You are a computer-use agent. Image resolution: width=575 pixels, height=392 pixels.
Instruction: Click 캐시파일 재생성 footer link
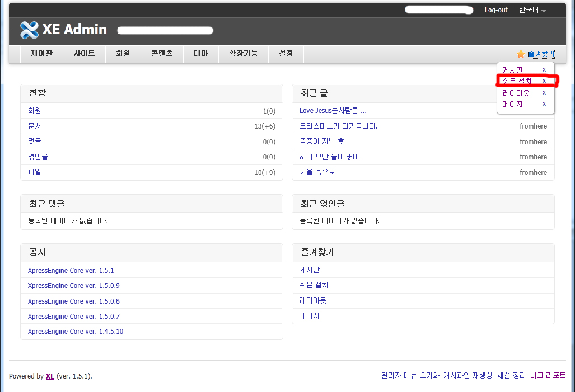click(x=468, y=376)
